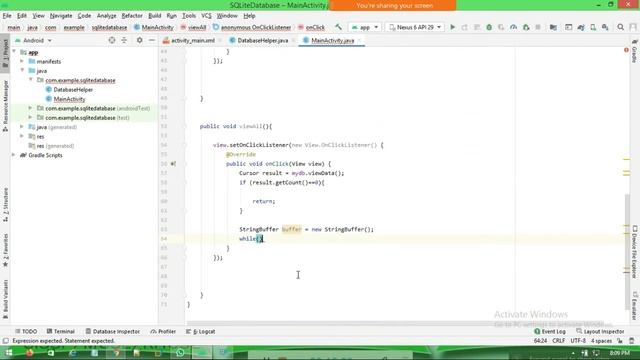Screen dimensions: 640x360
Task: Open the Project tool window sidebar tab
Action: tap(5, 53)
